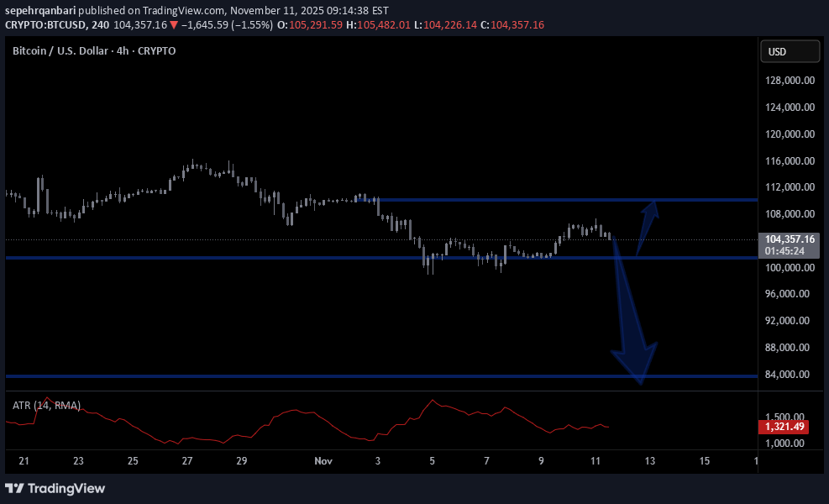This screenshot has height=504, width=829.
Task: Click the current price label 104,357.16
Action: click(x=790, y=239)
